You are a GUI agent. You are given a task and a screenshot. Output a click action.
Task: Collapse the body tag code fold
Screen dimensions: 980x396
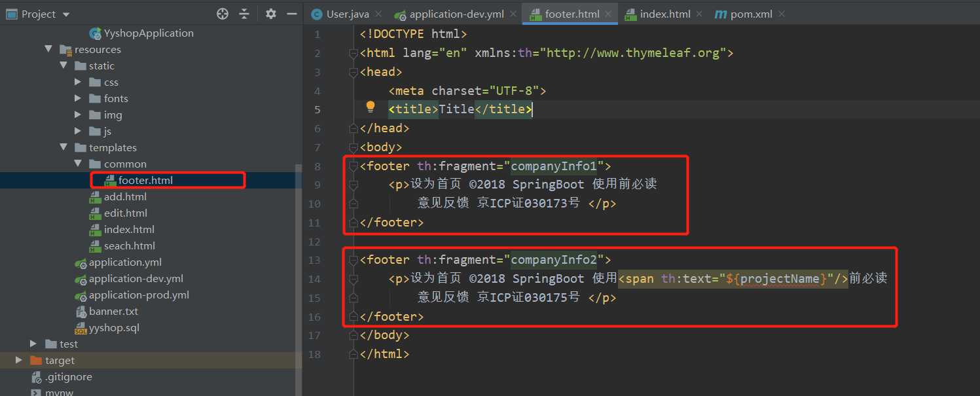pyautogui.click(x=352, y=148)
